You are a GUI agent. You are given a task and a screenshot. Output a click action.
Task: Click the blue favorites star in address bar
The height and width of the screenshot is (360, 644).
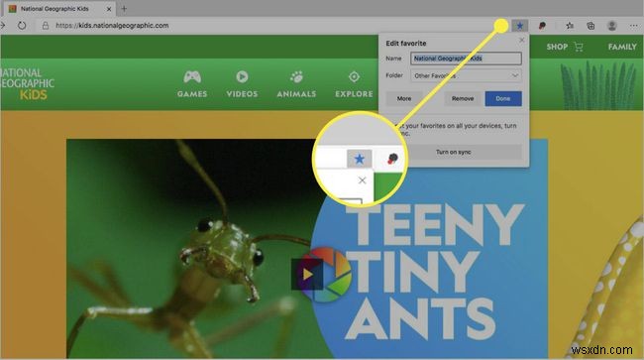[x=519, y=26]
